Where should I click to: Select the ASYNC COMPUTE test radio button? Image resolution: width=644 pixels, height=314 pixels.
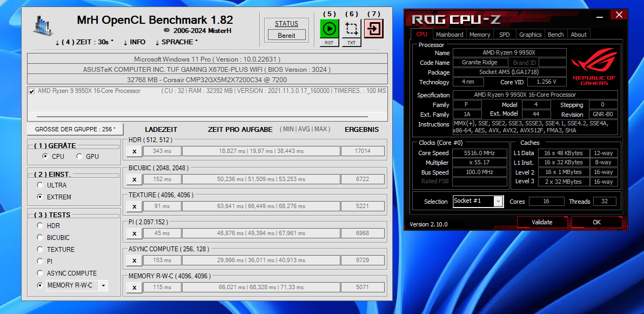click(x=40, y=273)
